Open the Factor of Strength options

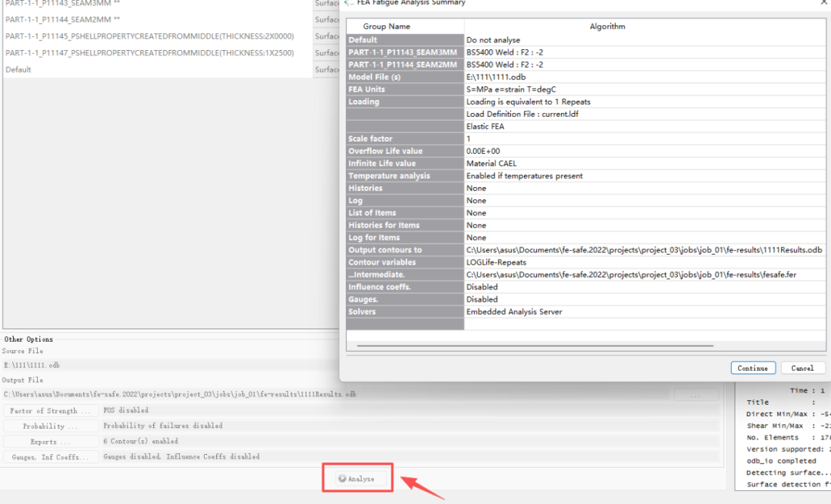[50, 411]
